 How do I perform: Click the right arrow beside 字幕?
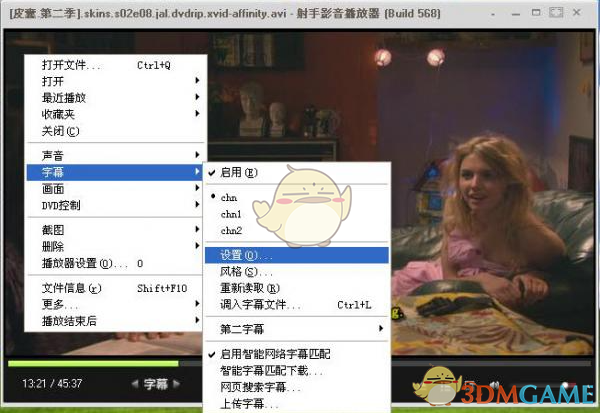[x=176, y=384]
